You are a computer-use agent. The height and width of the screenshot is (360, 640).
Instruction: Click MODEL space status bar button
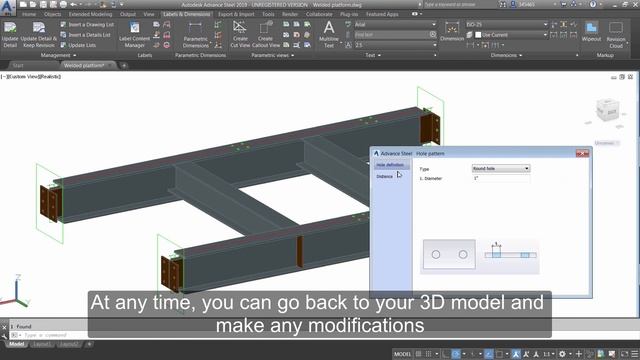click(x=402, y=354)
